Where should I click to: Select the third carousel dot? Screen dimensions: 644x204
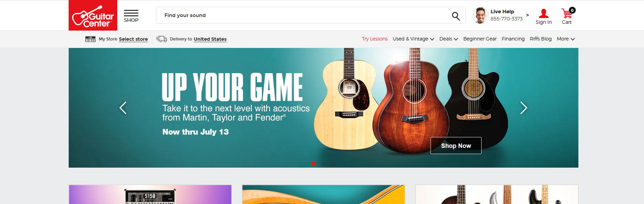pyautogui.click(x=334, y=164)
